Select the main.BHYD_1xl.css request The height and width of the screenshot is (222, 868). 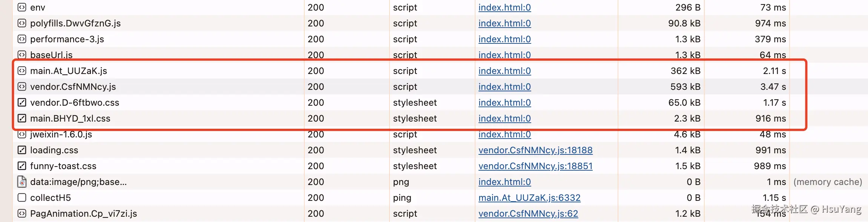[70, 118]
